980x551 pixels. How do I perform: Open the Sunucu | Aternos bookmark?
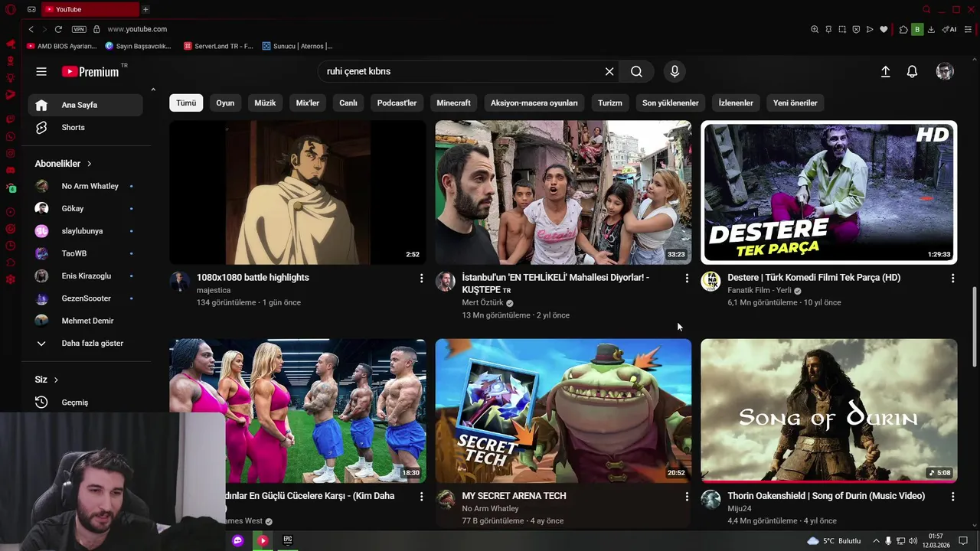297,46
